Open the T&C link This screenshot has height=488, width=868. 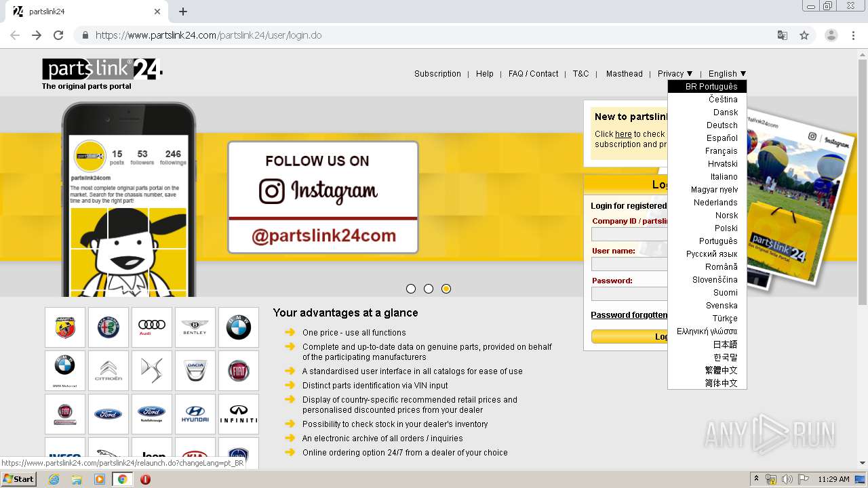tap(581, 74)
